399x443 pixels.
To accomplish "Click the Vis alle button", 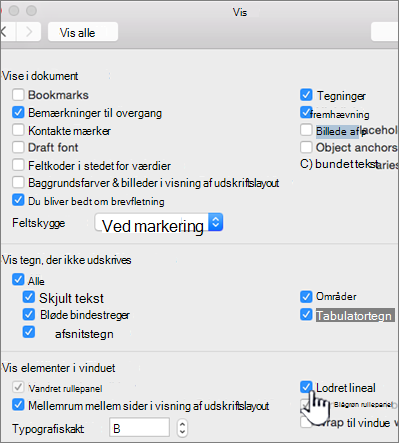I will click(x=83, y=32).
